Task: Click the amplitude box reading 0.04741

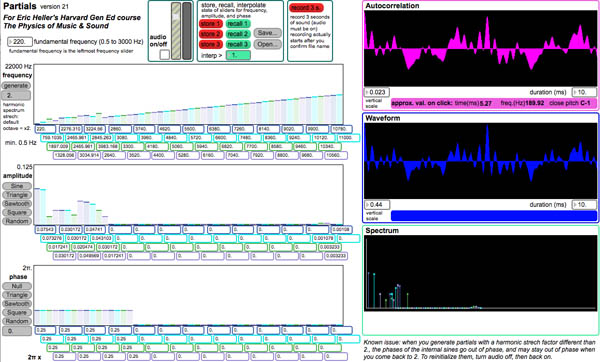Action: point(95,230)
